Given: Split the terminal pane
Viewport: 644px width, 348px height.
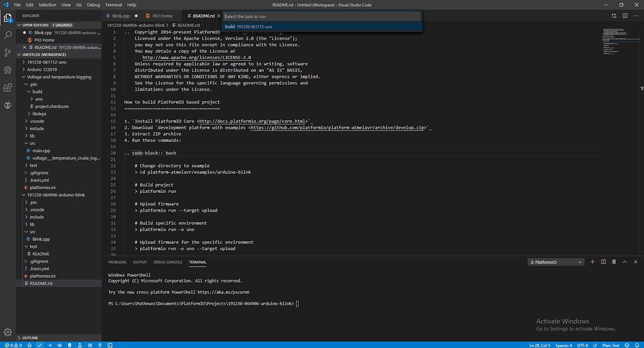Looking at the screenshot, I should 603,262.
